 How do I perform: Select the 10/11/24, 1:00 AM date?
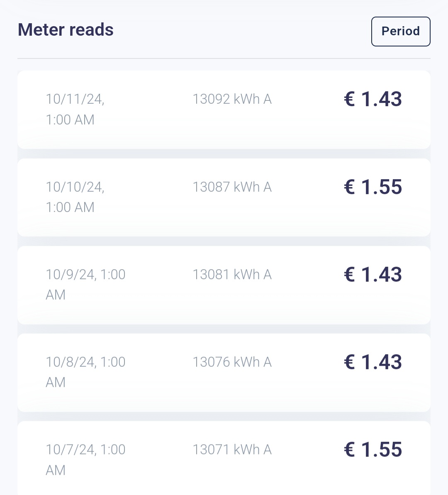[75, 109]
